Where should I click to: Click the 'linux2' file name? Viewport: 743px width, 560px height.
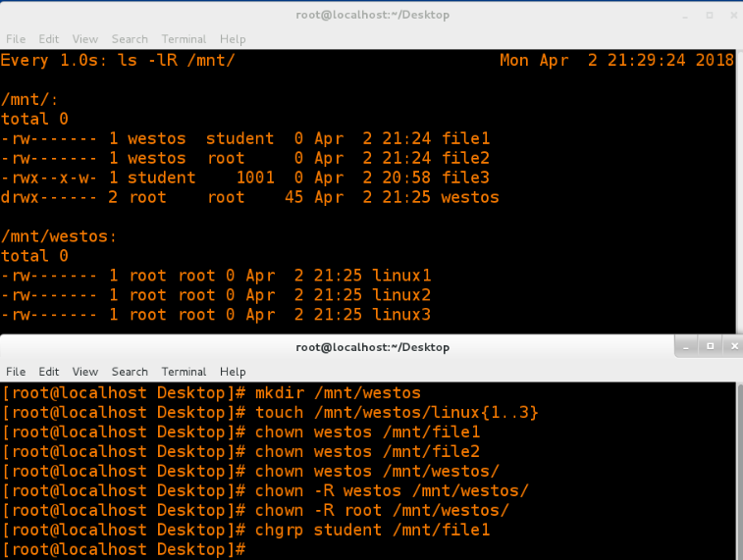point(401,295)
